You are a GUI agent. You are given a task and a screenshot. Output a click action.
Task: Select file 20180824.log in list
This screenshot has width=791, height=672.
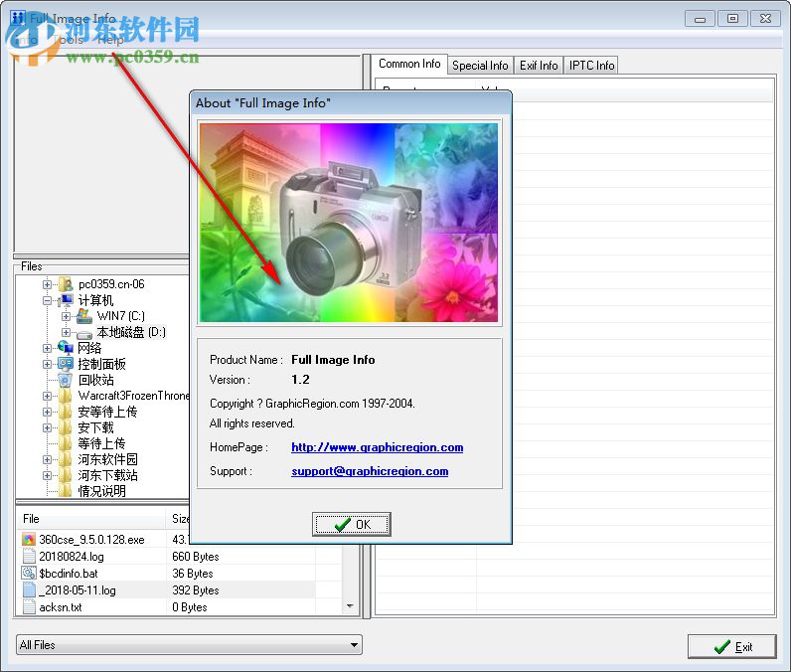click(x=72, y=557)
